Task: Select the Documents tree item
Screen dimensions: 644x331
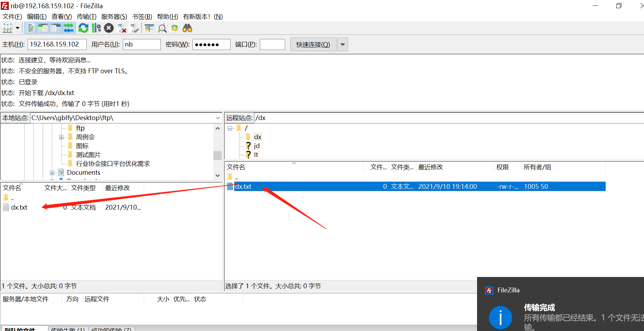Action: [84, 173]
